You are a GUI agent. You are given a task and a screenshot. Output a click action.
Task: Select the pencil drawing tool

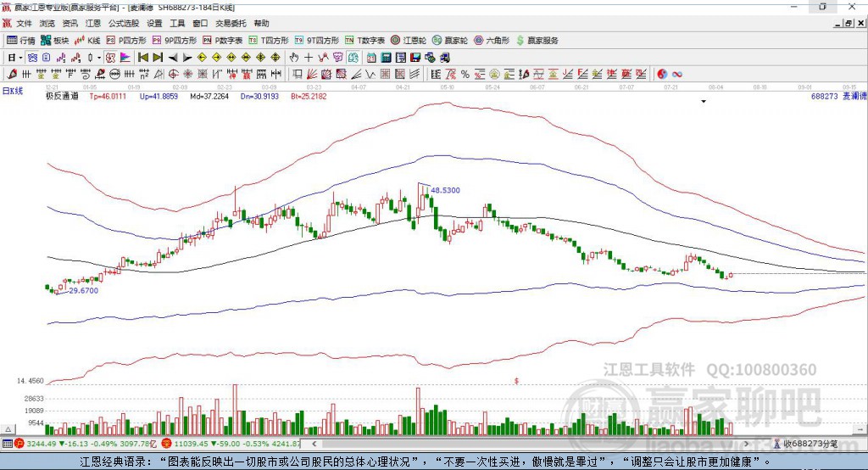12,75
